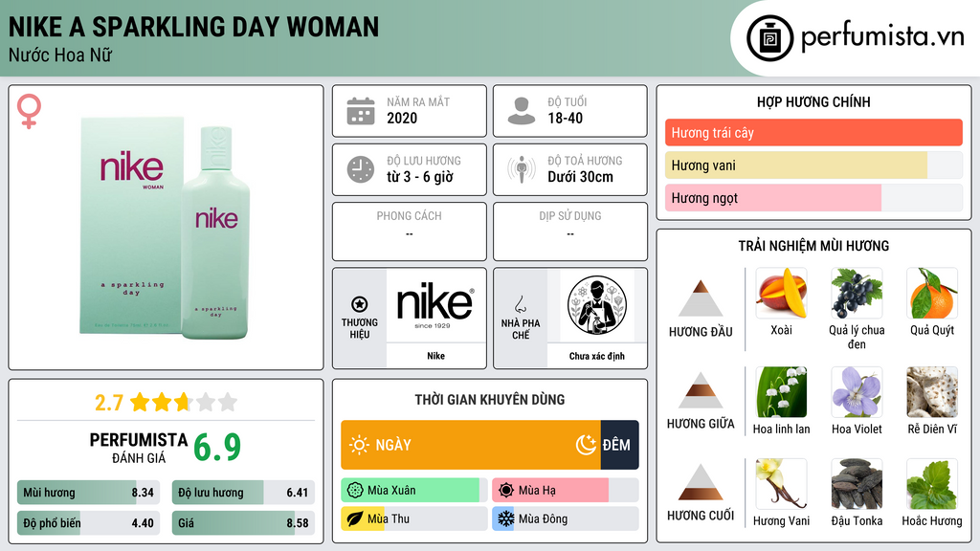Screen dimensions: 980x551
Task: Click the Nước Hoa Nữ subtitle
Action: pyautogui.click(x=60, y=55)
